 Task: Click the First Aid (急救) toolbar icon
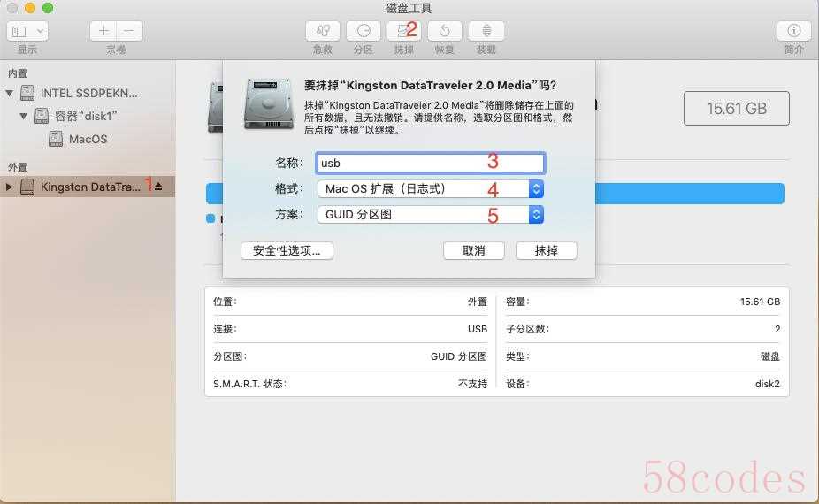[323, 31]
